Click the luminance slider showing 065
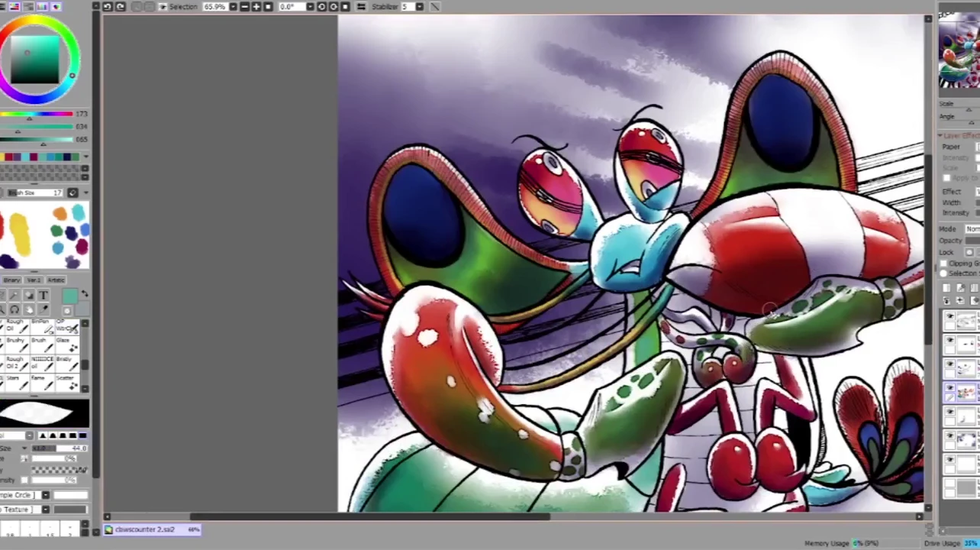The image size is (980, 550). (x=37, y=140)
